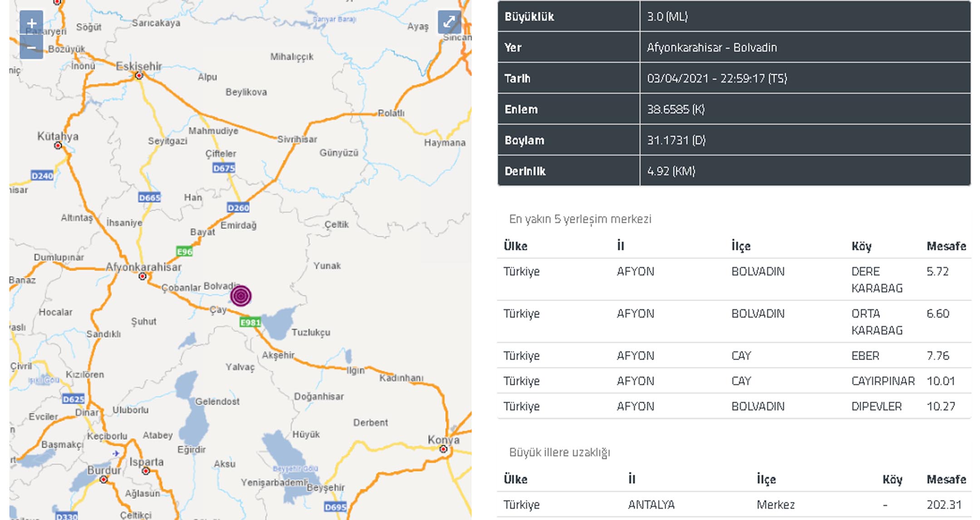Viewport: 980px width, 520px height.
Task: Click Polatlı label on the map
Action: (x=391, y=113)
